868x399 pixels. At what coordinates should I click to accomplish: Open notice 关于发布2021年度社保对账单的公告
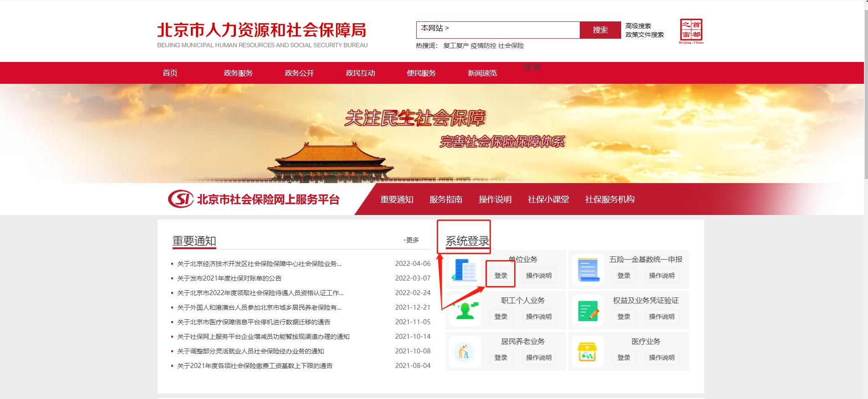[x=229, y=278]
